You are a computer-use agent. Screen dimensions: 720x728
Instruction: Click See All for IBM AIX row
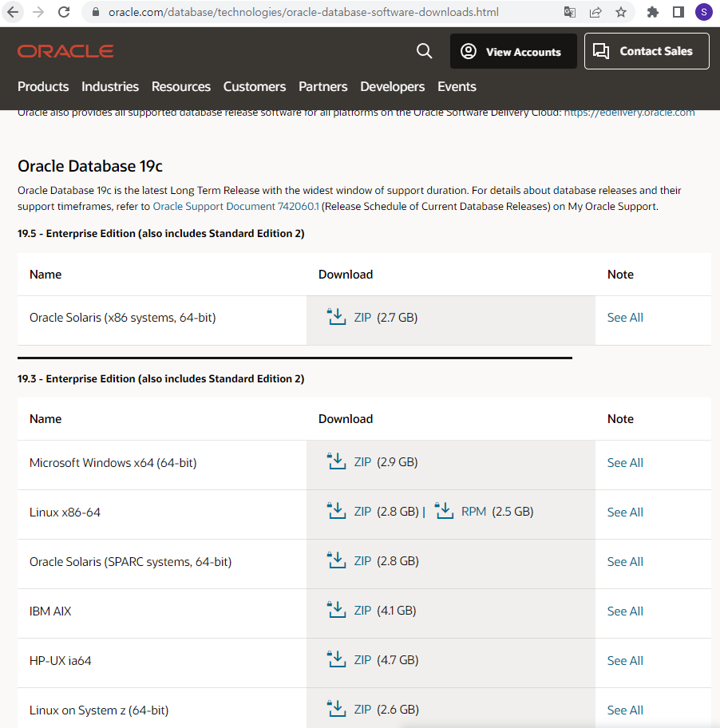click(625, 611)
